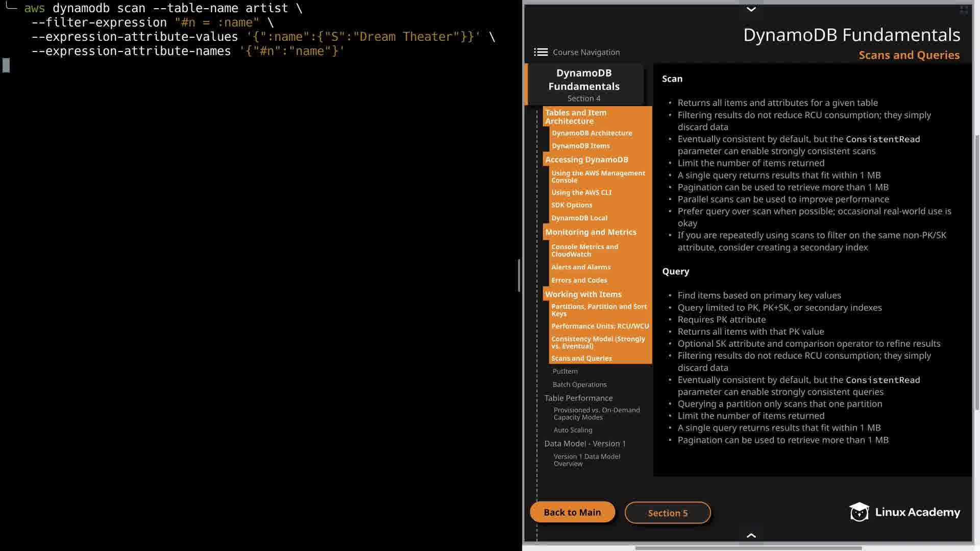Click the terminal cursor prompt line
Image resolution: width=980 pixels, height=551 pixels.
point(6,65)
